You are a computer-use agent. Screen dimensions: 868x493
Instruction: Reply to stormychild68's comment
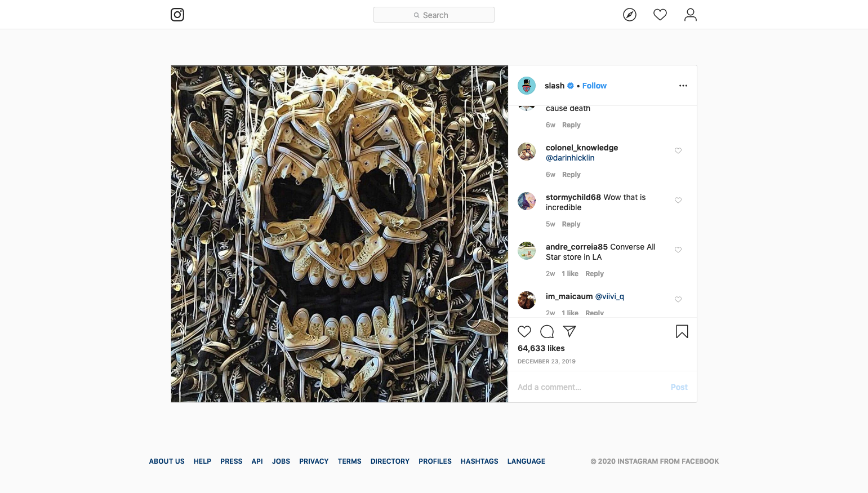click(571, 224)
